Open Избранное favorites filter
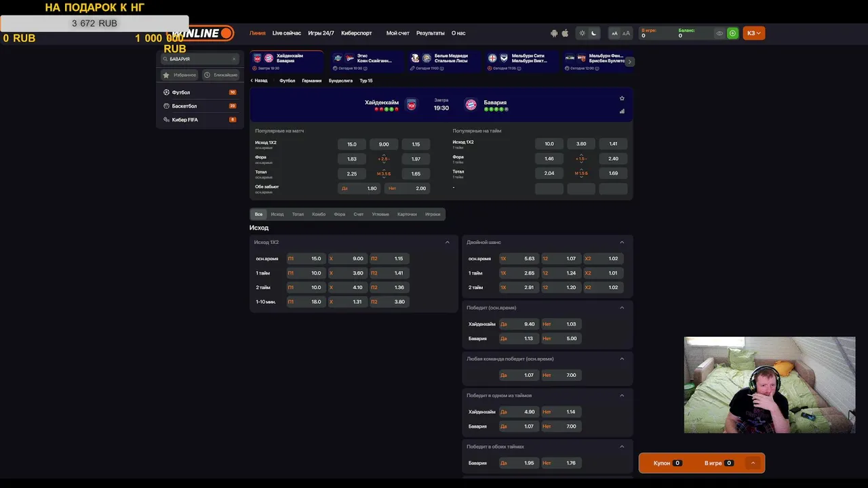The width and height of the screenshot is (868, 488). (x=180, y=75)
